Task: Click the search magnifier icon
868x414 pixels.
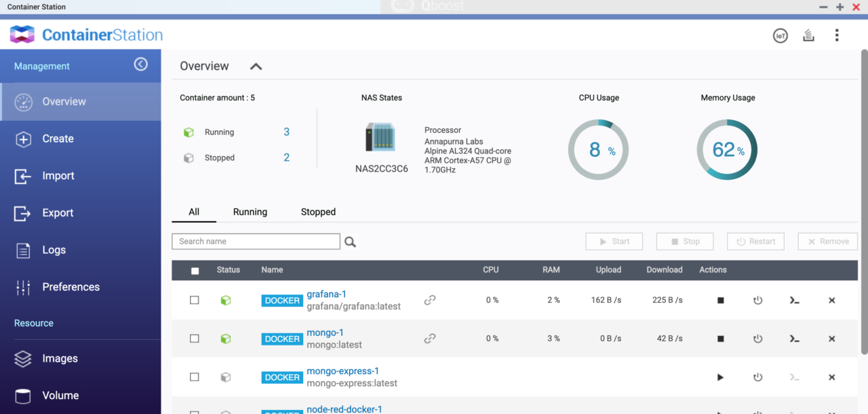Action: click(x=350, y=242)
